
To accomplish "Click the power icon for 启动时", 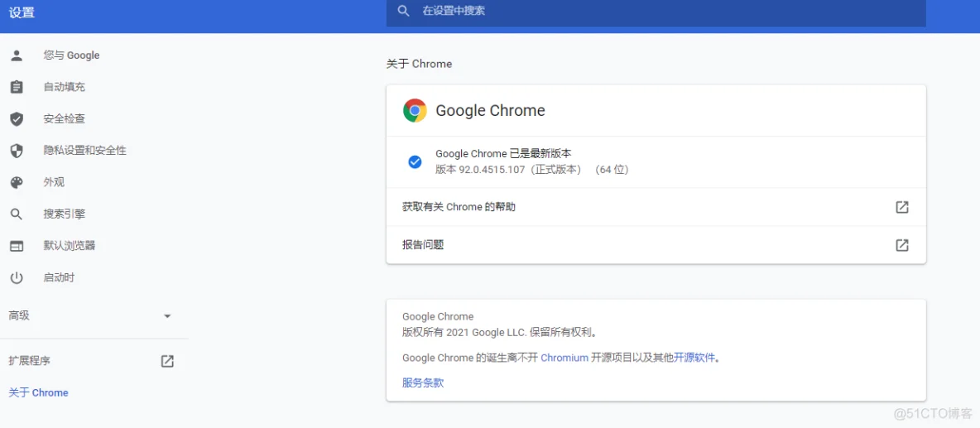I will tap(17, 277).
